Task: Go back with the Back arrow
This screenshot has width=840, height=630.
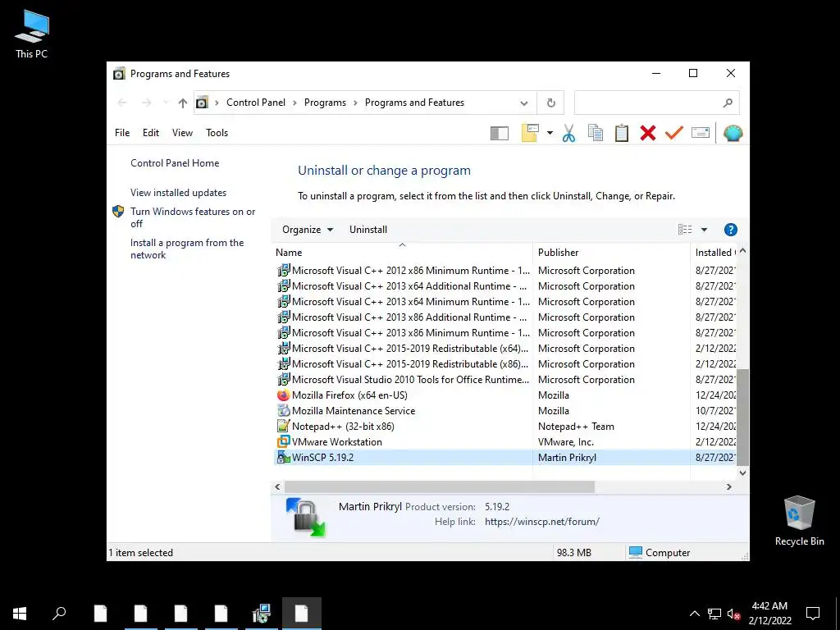Action: point(122,103)
